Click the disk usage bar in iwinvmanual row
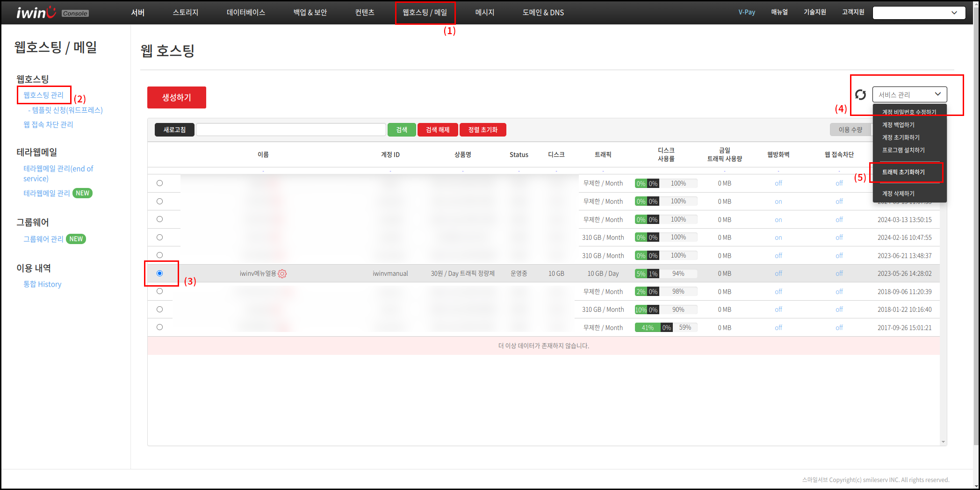Image resolution: width=980 pixels, height=490 pixels. (666, 274)
